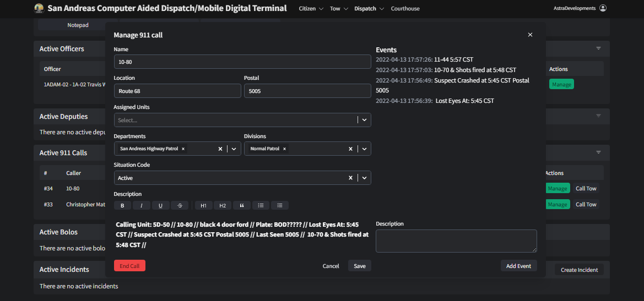This screenshot has width=644, height=301.
Task: Remove Normal Patrol division tag
Action: (x=284, y=149)
